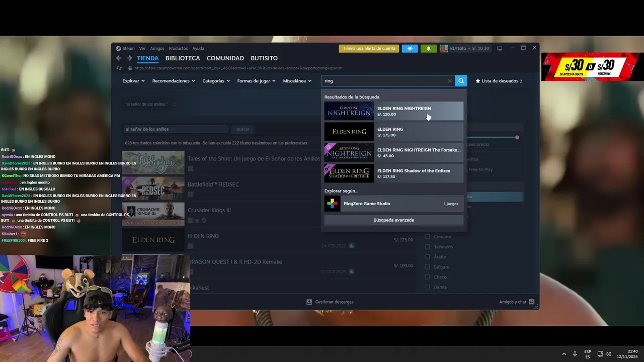Toggle the Checo language checkbox

[427, 277]
